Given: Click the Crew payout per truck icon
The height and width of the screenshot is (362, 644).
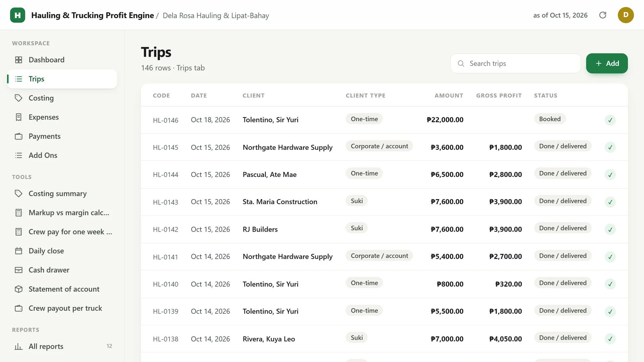Looking at the screenshot, I should click(19, 308).
